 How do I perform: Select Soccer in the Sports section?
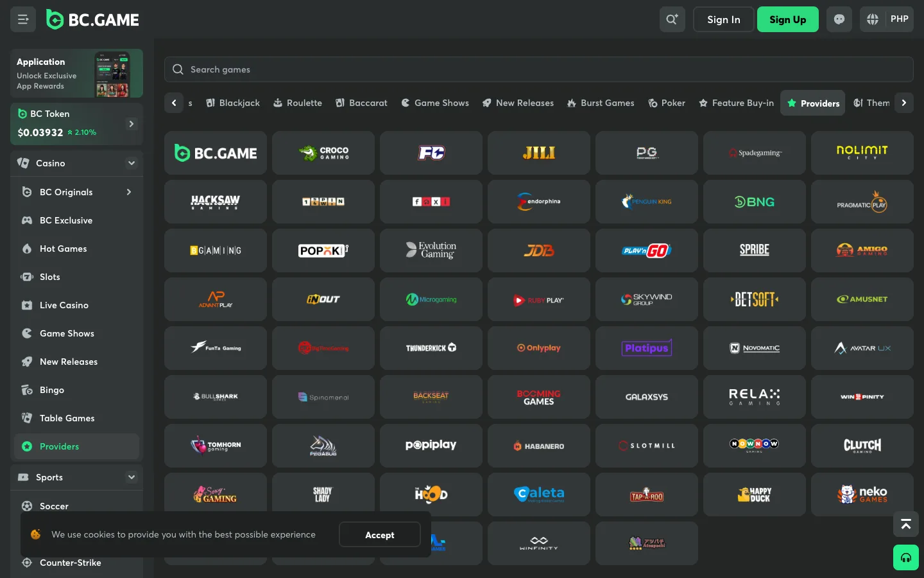pyautogui.click(x=76, y=506)
